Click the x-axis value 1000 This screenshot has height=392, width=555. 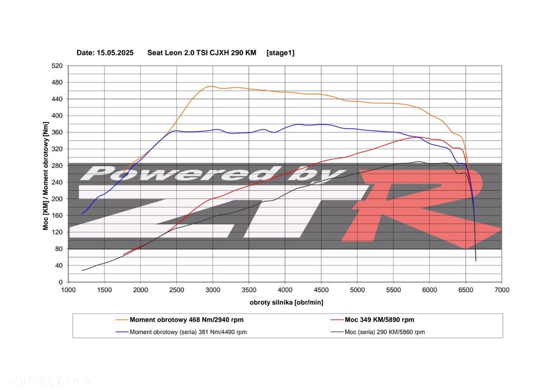(x=68, y=290)
